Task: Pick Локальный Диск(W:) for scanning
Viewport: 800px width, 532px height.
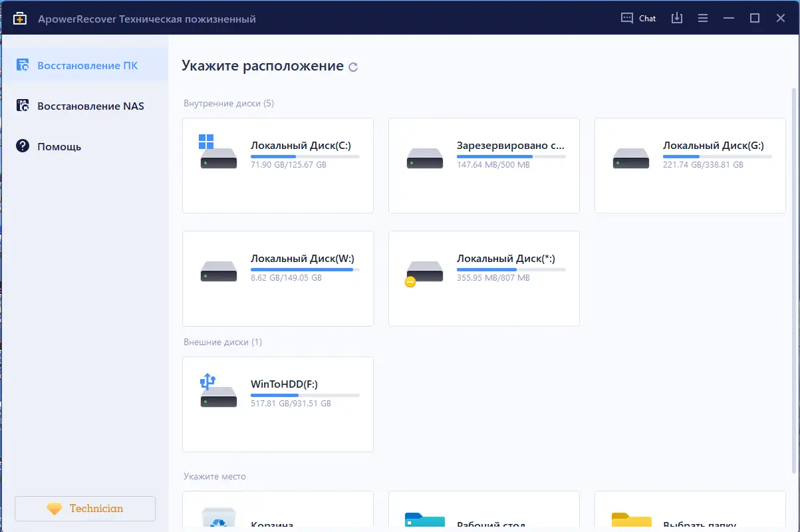Action: pyautogui.click(x=277, y=279)
